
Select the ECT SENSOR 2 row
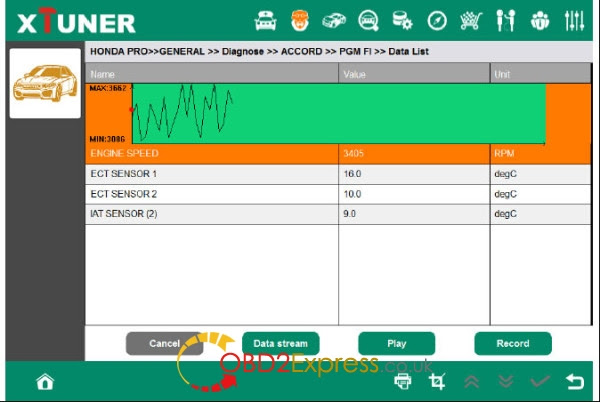pos(338,194)
